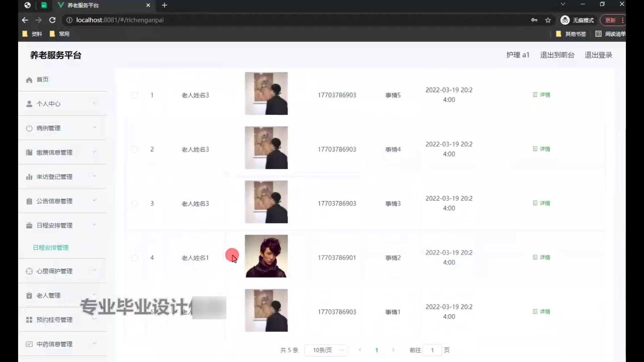The image size is (644, 362).
Task: Open the 日程安排管理 submenu item
Action: (x=51, y=248)
